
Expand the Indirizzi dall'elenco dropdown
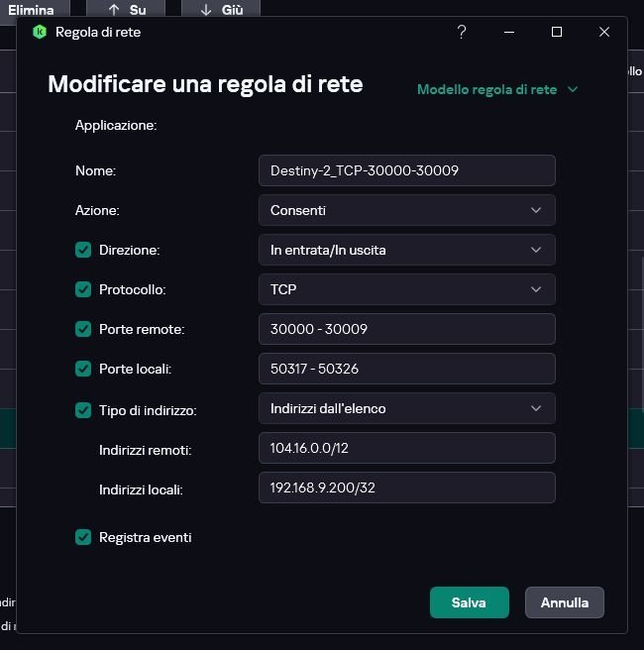(406, 408)
